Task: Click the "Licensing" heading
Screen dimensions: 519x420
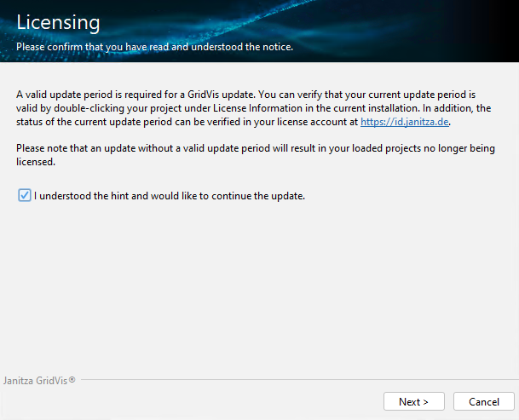Action: (x=58, y=22)
